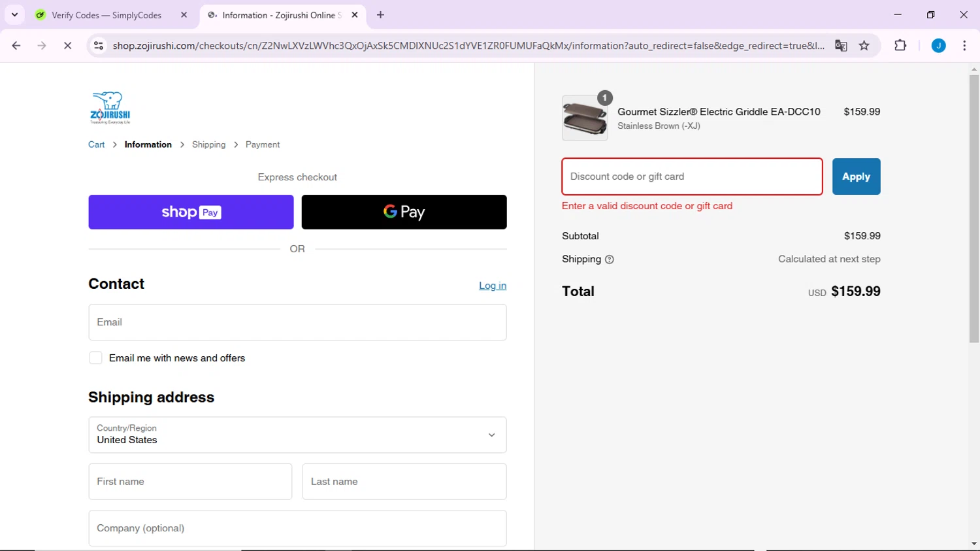Apply the discount code
980x551 pixels.
point(856,176)
